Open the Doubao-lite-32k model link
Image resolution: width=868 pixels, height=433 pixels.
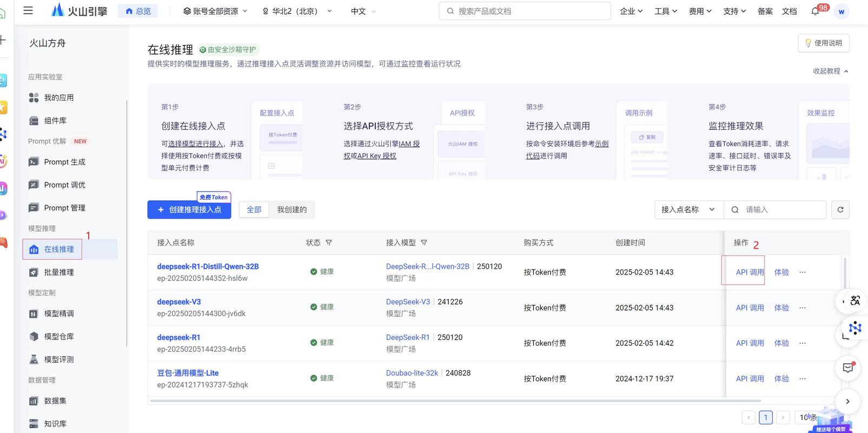[412, 373]
